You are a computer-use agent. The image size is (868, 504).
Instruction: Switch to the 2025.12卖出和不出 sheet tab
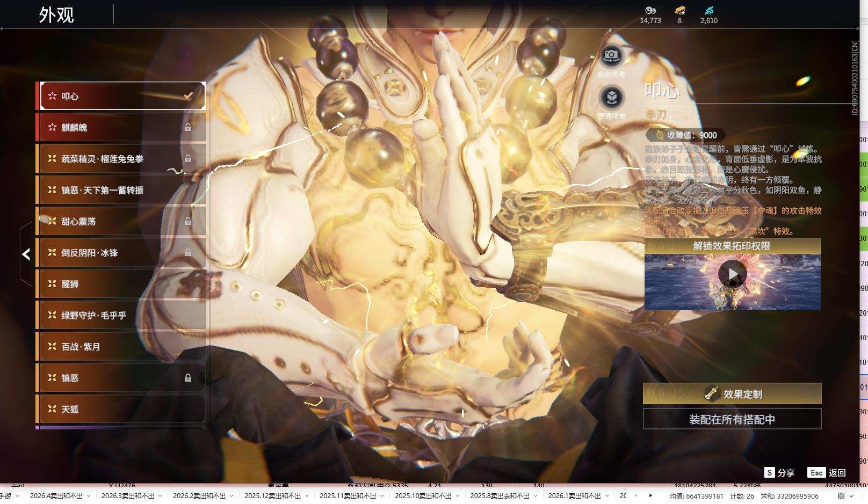coord(273,496)
